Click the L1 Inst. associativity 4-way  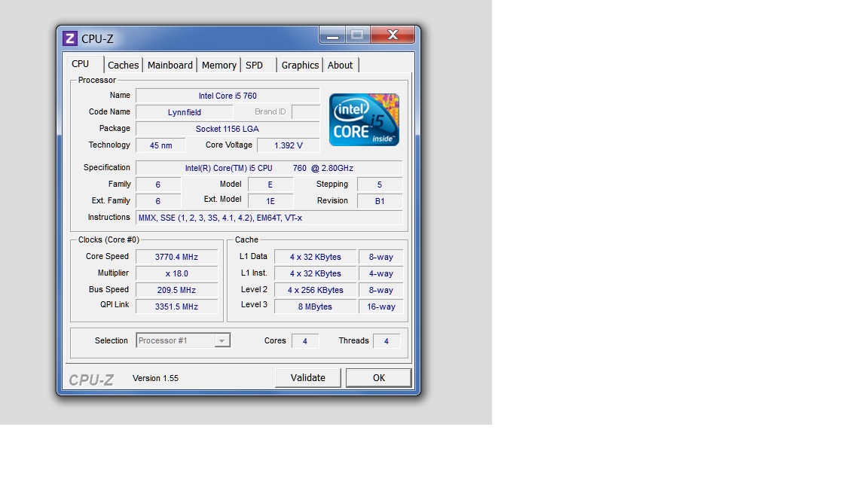tap(381, 273)
